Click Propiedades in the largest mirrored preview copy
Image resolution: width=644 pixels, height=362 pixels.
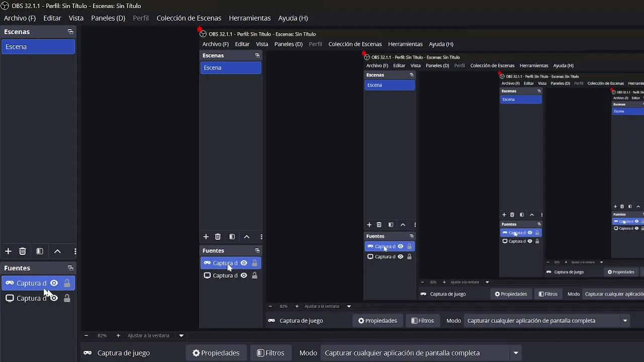click(377, 321)
